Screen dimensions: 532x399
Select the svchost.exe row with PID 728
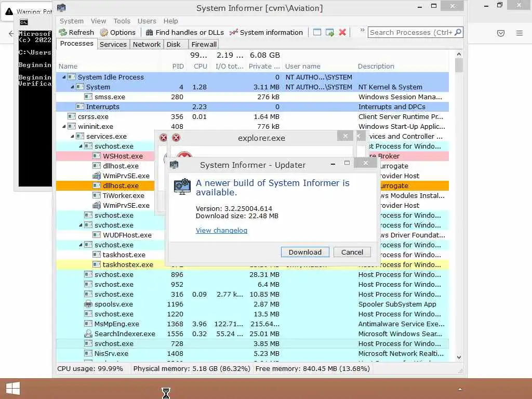pyautogui.click(x=252, y=343)
